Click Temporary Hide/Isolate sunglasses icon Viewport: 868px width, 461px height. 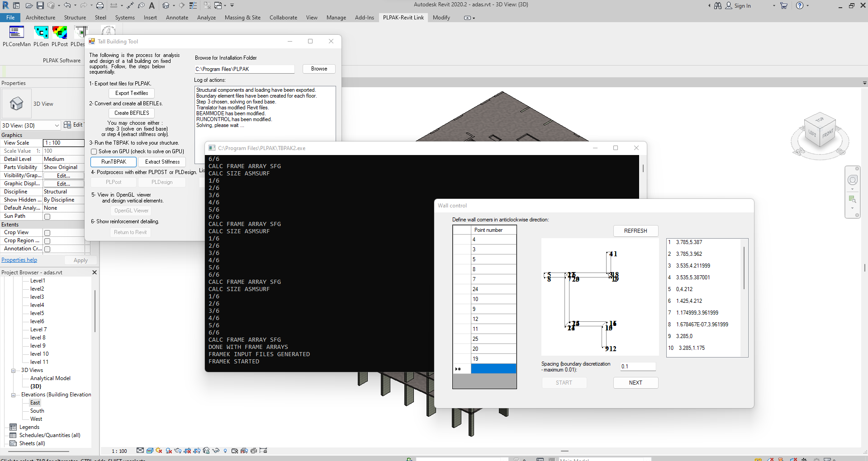[x=216, y=451]
